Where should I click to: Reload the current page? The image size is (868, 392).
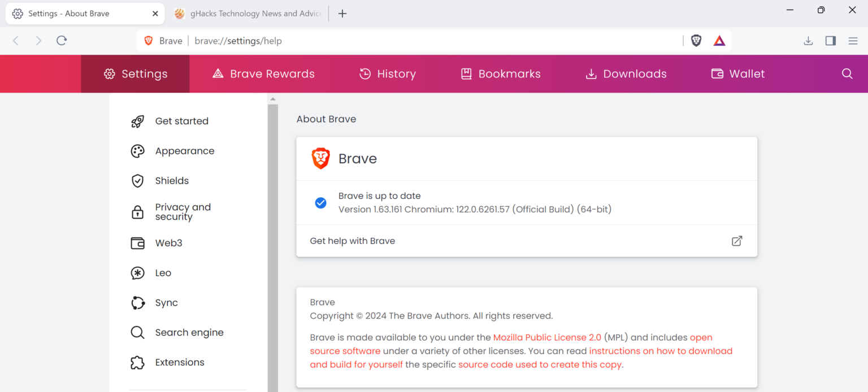click(x=62, y=41)
